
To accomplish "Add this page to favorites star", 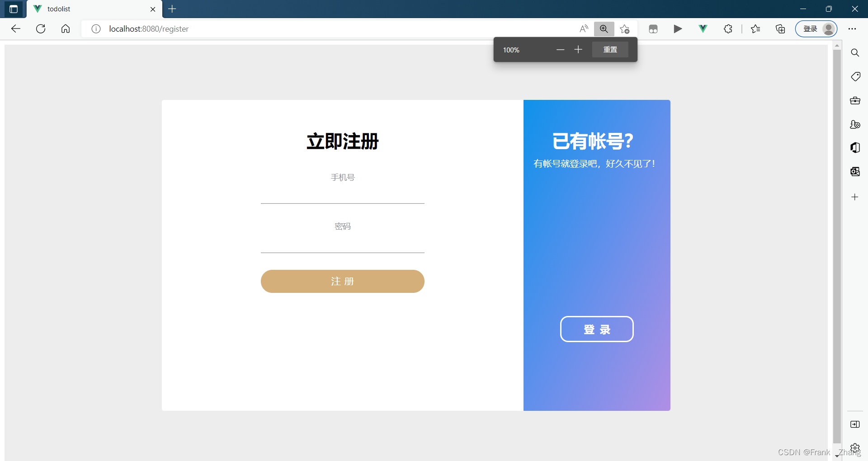I will (x=625, y=28).
